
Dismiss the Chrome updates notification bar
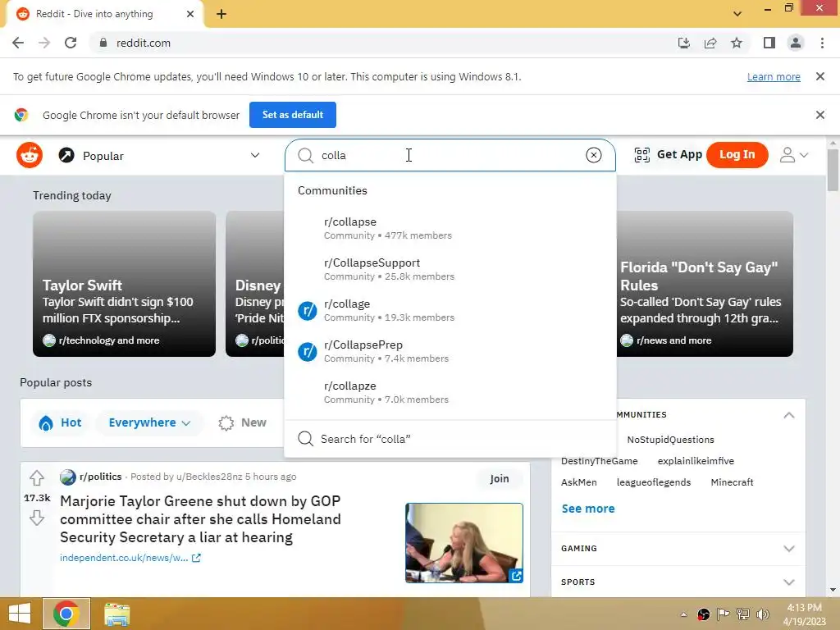tap(820, 76)
